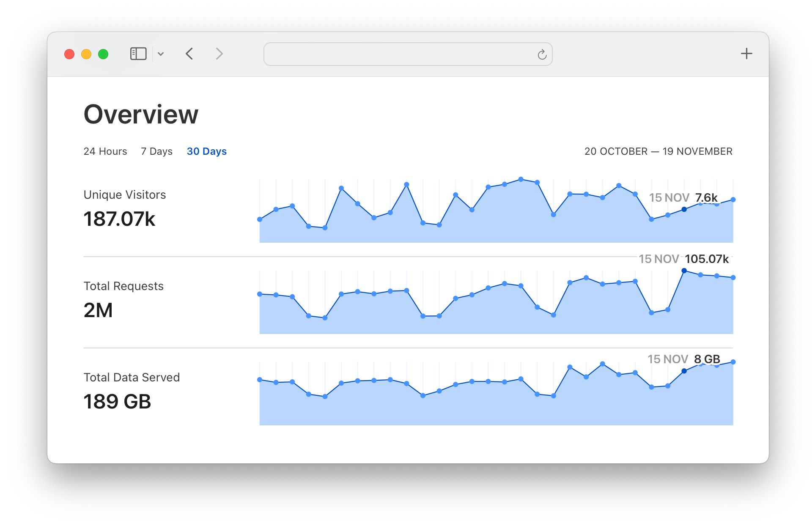Select the 30 Days range
The image size is (812, 526).
[207, 151]
